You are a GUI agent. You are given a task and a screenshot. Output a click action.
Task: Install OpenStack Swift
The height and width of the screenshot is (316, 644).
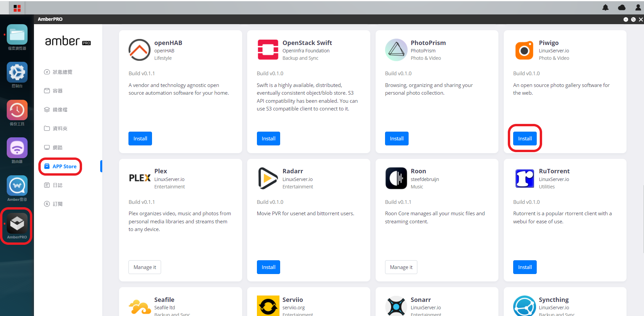point(268,139)
